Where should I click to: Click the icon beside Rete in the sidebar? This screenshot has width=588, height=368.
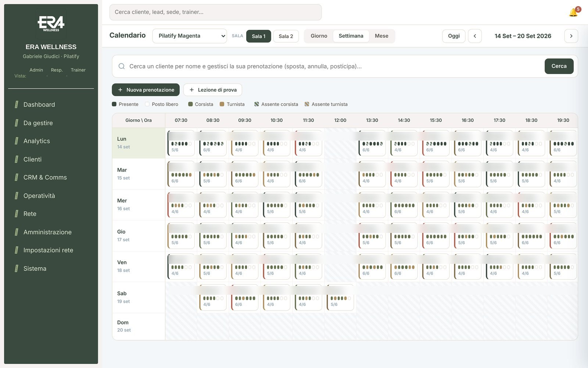17,214
